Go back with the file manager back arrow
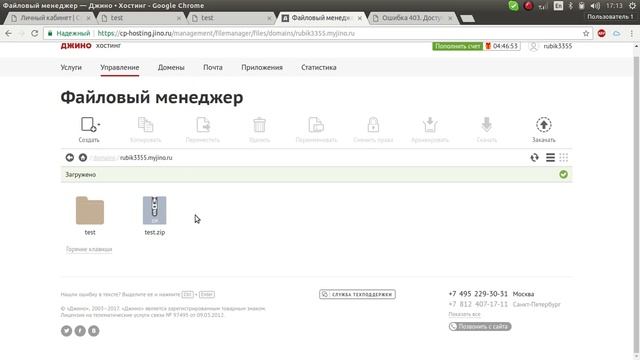Viewport: 640px width, 360px height. tap(70, 158)
